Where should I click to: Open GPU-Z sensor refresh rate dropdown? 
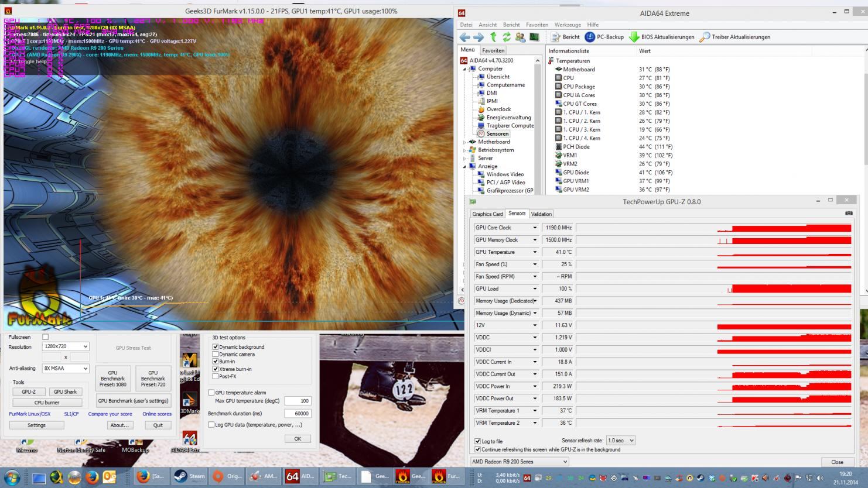pos(620,440)
